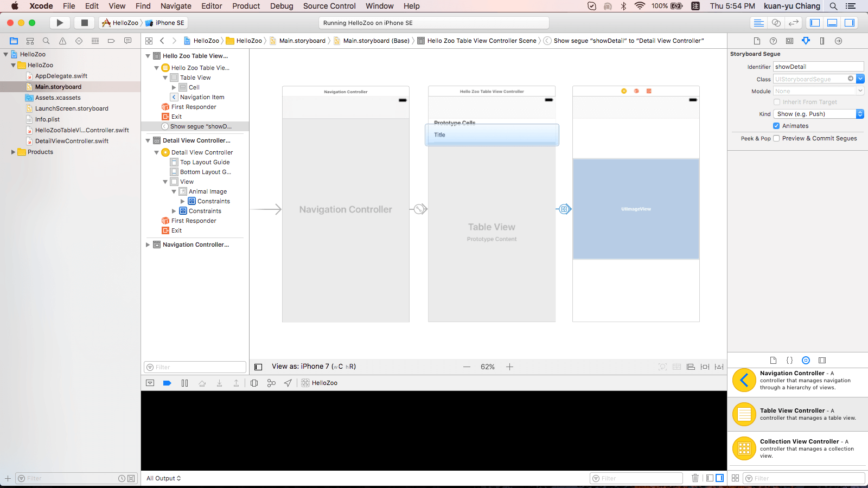This screenshot has width=868, height=488.
Task: Open the File inspector tab icon
Action: point(757,41)
